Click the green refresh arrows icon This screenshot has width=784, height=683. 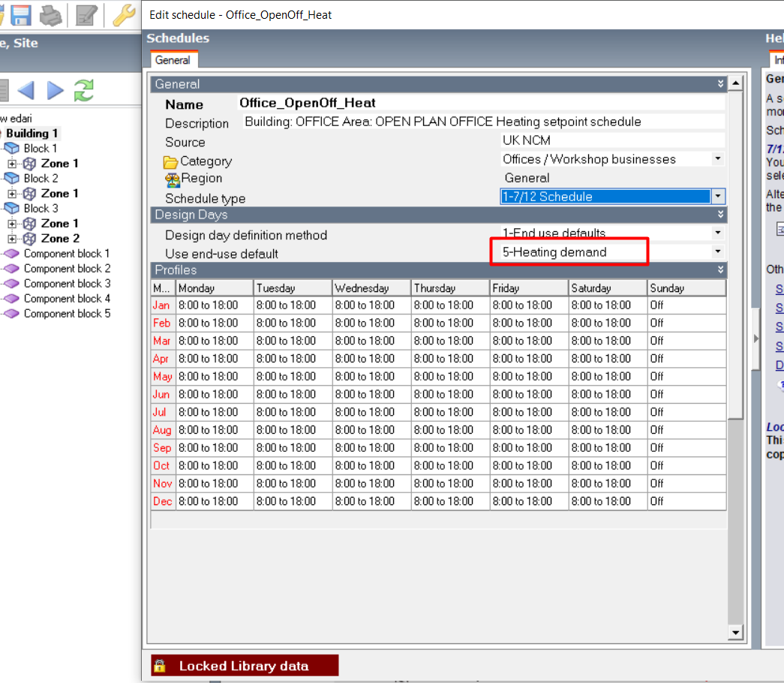coord(84,91)
